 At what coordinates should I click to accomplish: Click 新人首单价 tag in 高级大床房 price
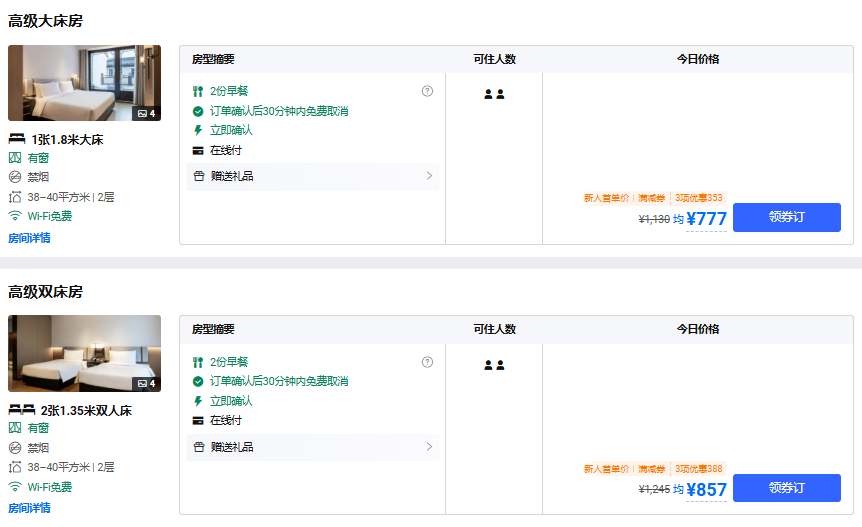point(606,198)
